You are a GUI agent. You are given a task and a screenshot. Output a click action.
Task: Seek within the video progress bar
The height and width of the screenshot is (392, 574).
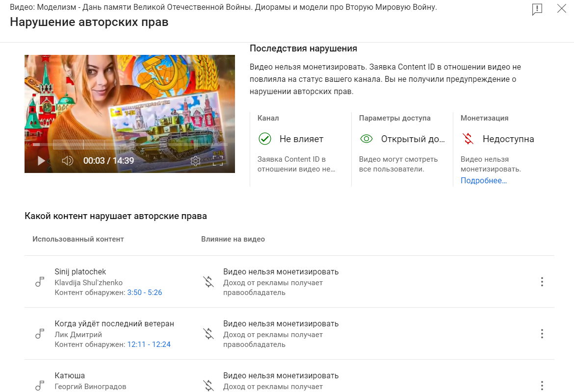pyautogui.click(x=130, y=145)
